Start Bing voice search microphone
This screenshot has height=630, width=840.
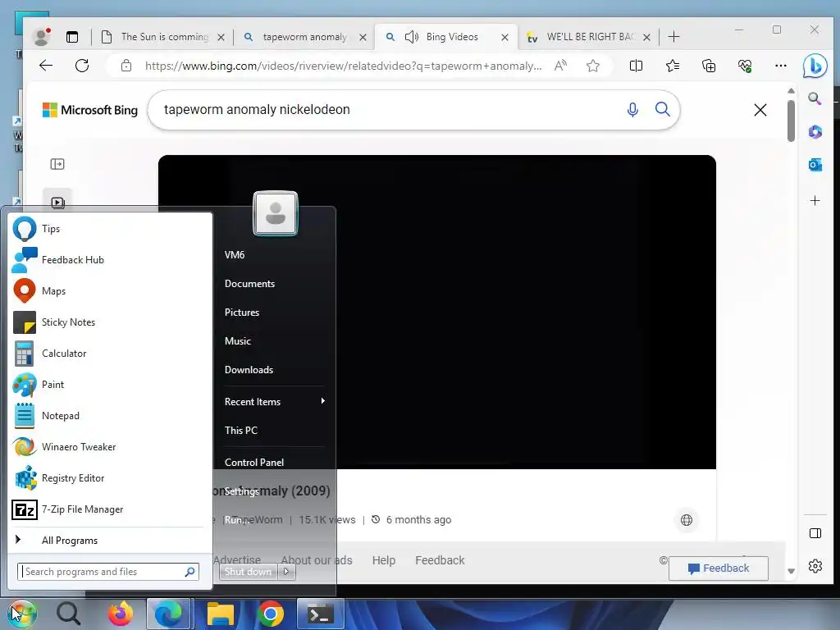click(x=632, y=110)
